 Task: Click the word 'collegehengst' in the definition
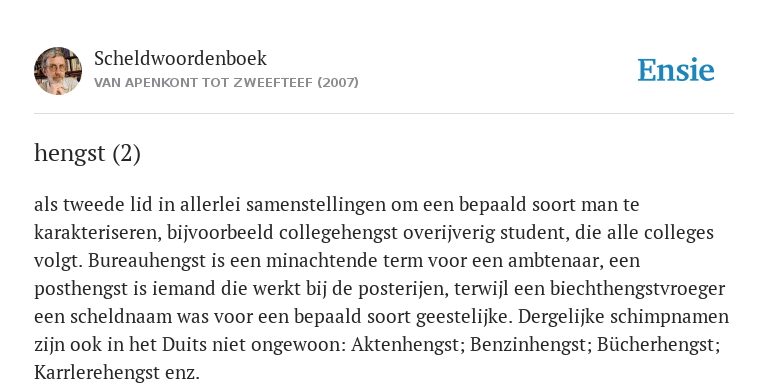[338, 233]
